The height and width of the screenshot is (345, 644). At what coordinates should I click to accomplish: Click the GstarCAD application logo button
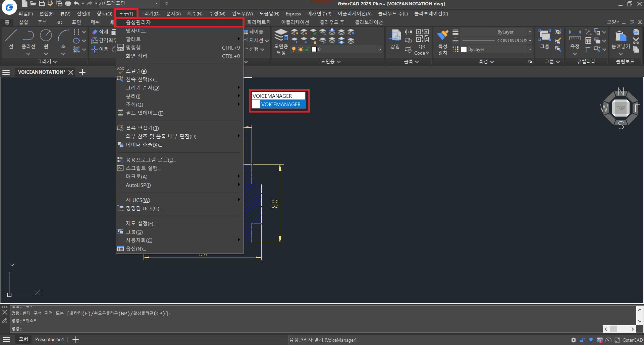[x=9, y=7]
